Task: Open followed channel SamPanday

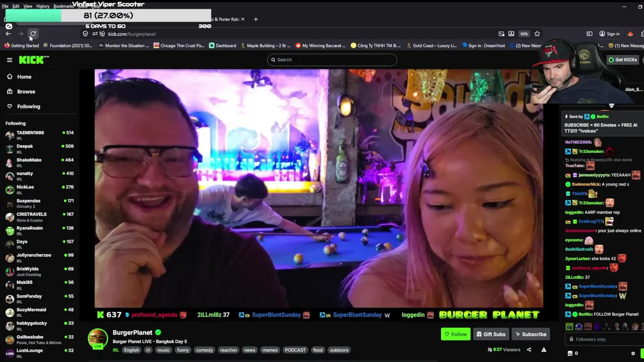Action: [39, 299]
